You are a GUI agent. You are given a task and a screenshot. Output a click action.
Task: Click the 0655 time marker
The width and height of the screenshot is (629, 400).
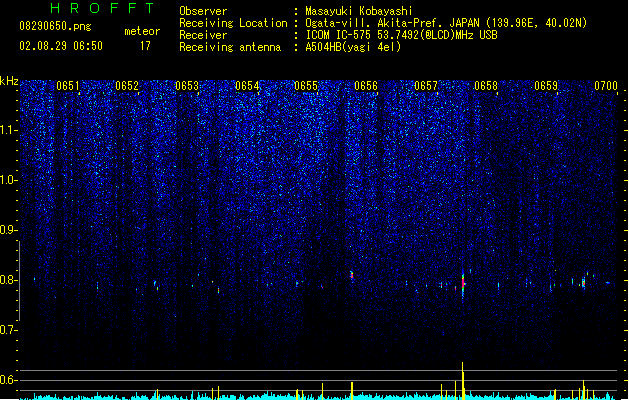coord(306,86)
